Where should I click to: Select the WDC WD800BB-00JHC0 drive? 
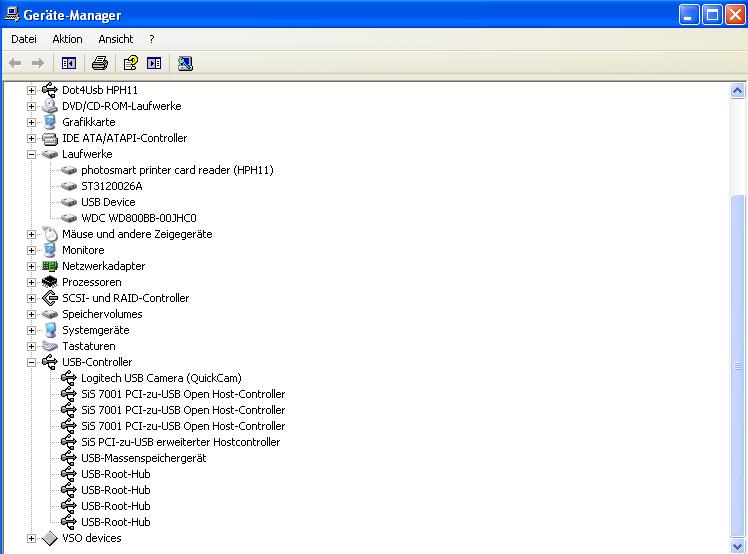pyautogui.click(x=139, y=218)
